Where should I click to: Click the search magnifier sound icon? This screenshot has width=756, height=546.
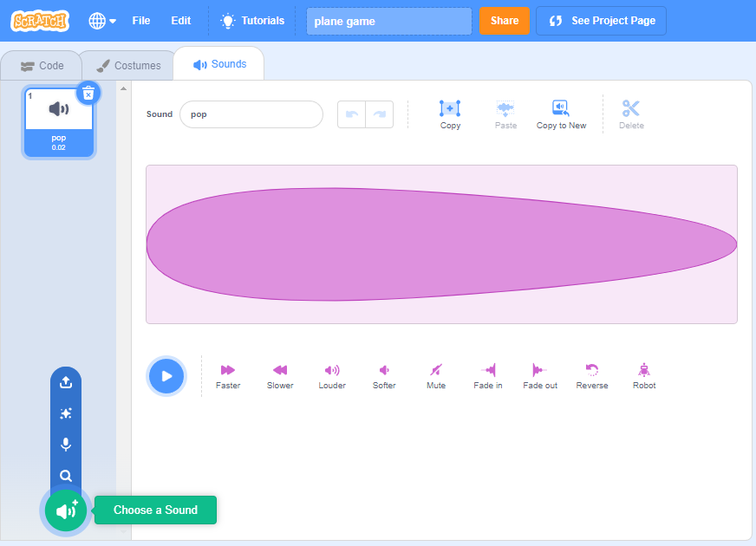(x=66, y=476)
